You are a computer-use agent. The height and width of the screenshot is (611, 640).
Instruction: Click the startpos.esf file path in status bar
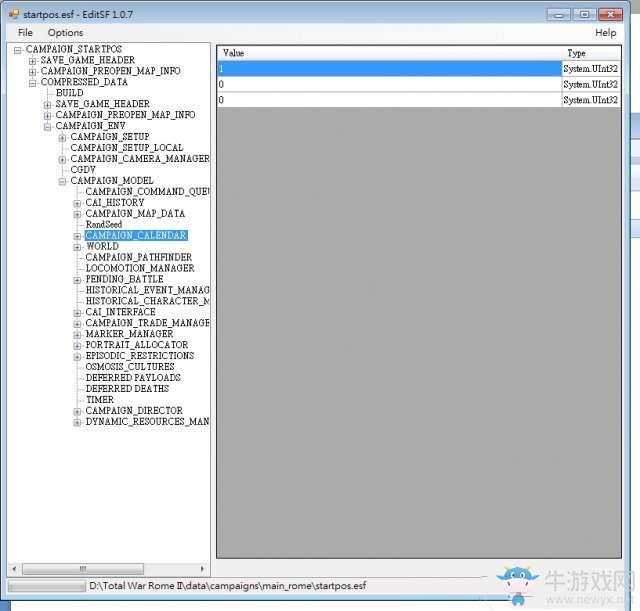click(227, 586)
